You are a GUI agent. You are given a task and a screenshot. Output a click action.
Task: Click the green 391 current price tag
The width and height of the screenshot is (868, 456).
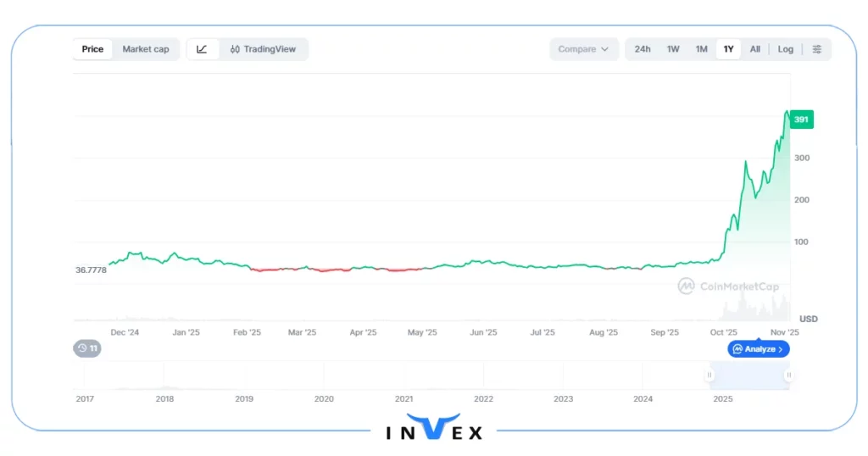pos(801,120)
